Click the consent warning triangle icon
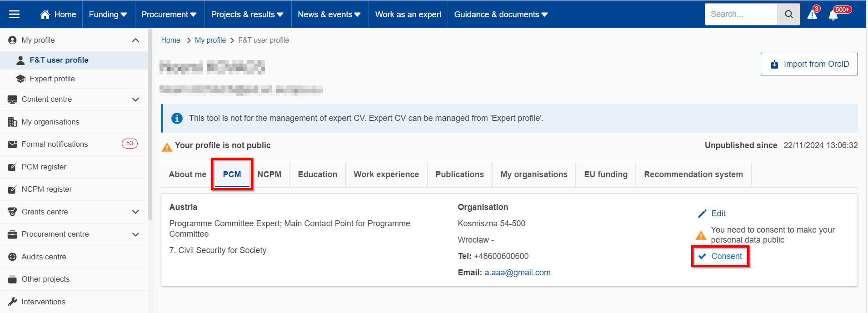This screenshot has width=868, height=313. [x=701, y=235]
